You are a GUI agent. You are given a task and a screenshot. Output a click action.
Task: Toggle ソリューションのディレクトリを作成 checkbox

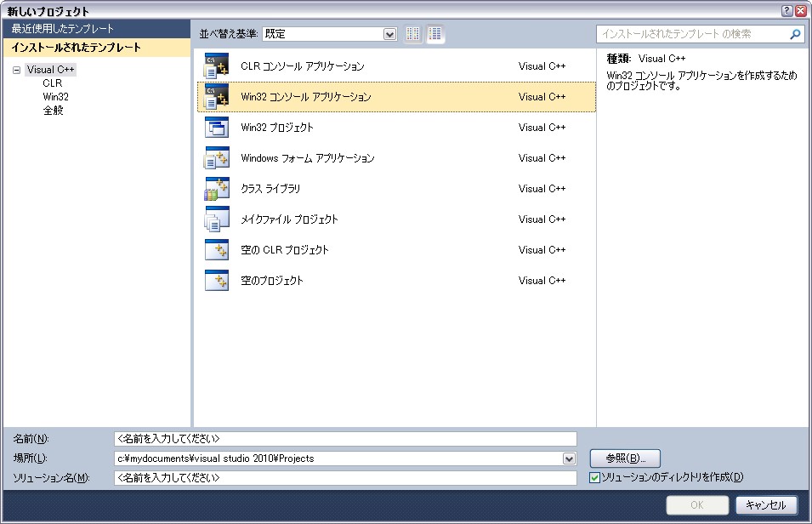point(595,477)
